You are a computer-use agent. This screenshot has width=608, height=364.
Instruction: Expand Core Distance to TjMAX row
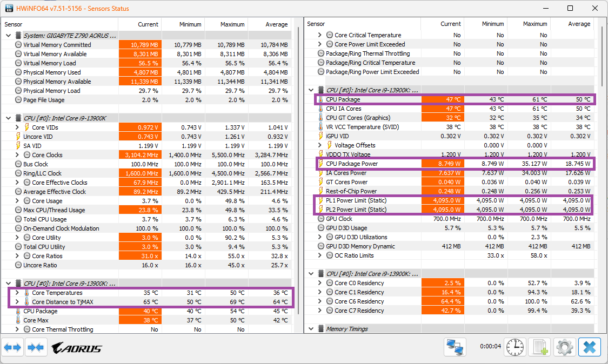17,302
